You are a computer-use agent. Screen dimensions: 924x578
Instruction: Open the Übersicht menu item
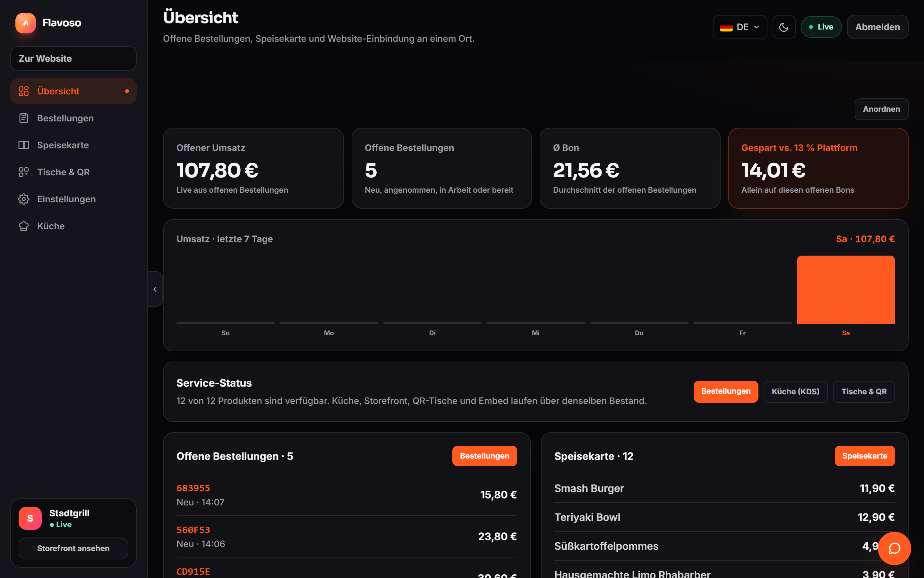point(73,91)
